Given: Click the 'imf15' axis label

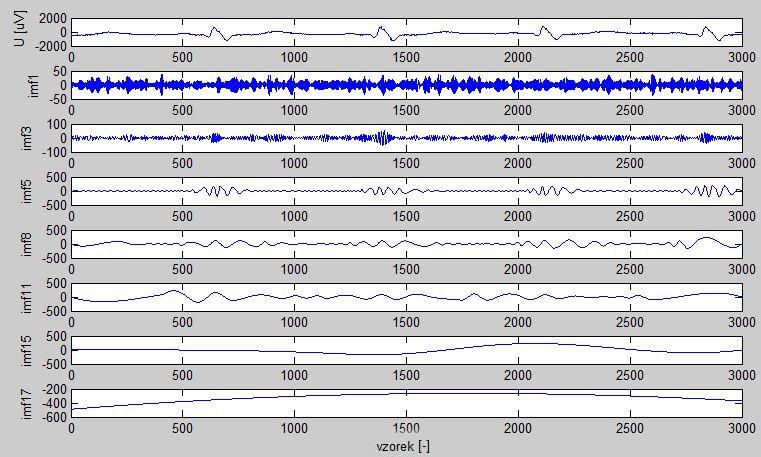Looking at the screenshot, I should point(27,350).
